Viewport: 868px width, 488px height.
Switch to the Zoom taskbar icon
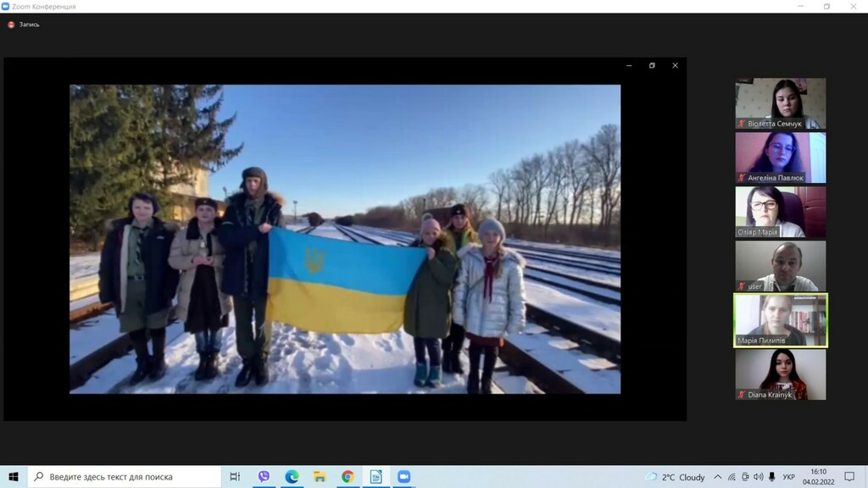[403, 477]
